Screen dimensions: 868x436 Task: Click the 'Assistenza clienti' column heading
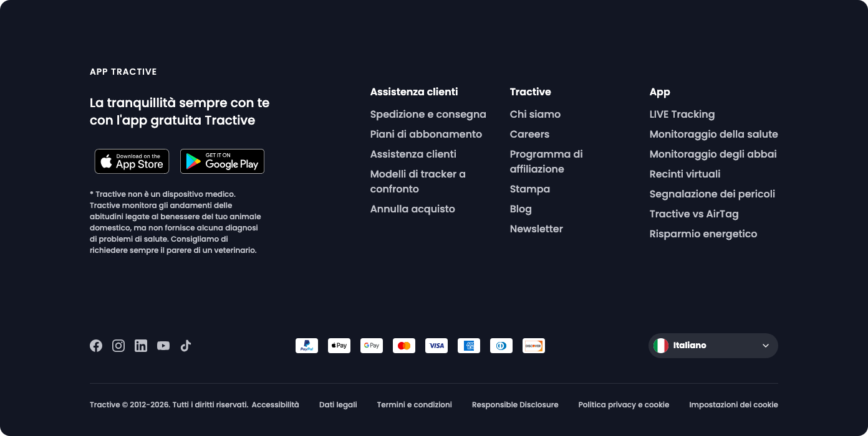pos(414,92)
